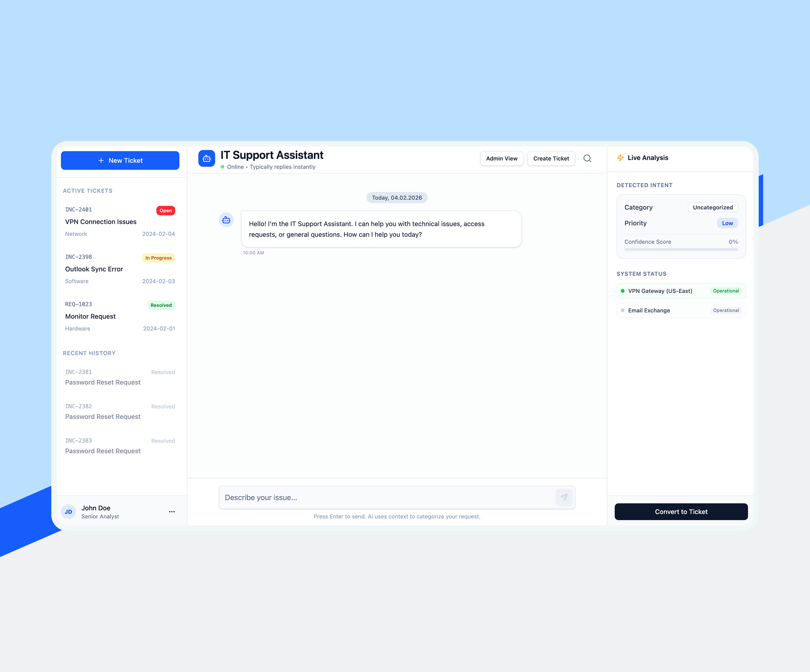
Task: Click the Confidence Score progress bar
Action: 681,249
